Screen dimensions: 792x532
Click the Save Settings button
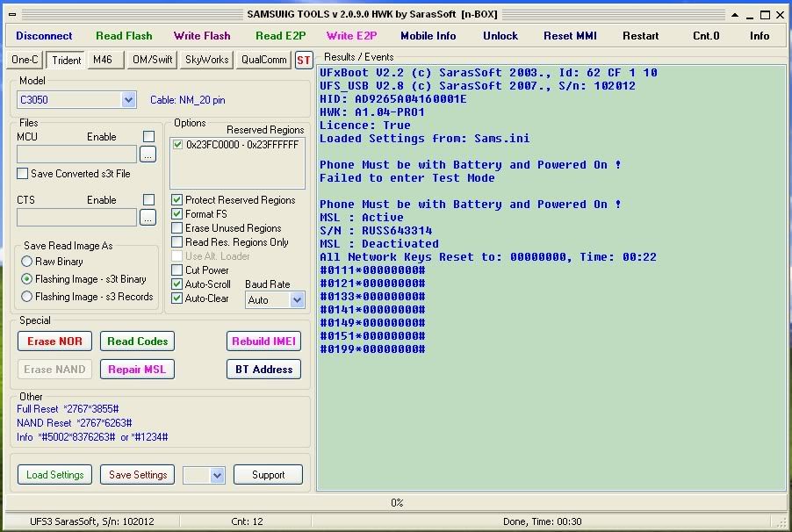click(x=137, y=475)
